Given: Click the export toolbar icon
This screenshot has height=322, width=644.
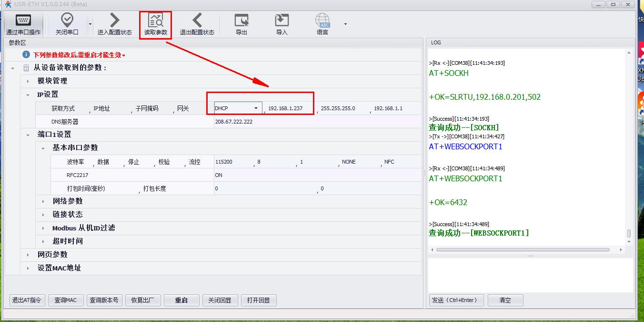Looking at the screenshot, I should 241,21.
